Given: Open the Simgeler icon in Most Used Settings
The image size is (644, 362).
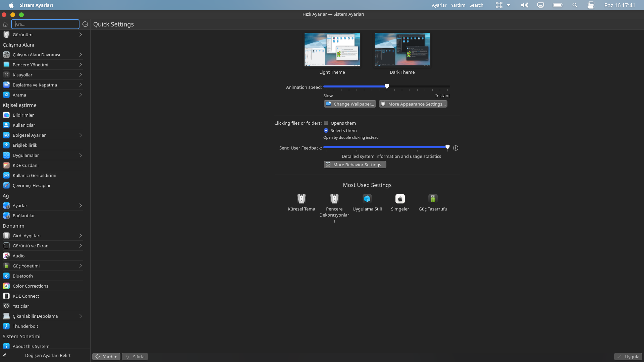Looking at the screenshot, I should click(x=400, y=199).
